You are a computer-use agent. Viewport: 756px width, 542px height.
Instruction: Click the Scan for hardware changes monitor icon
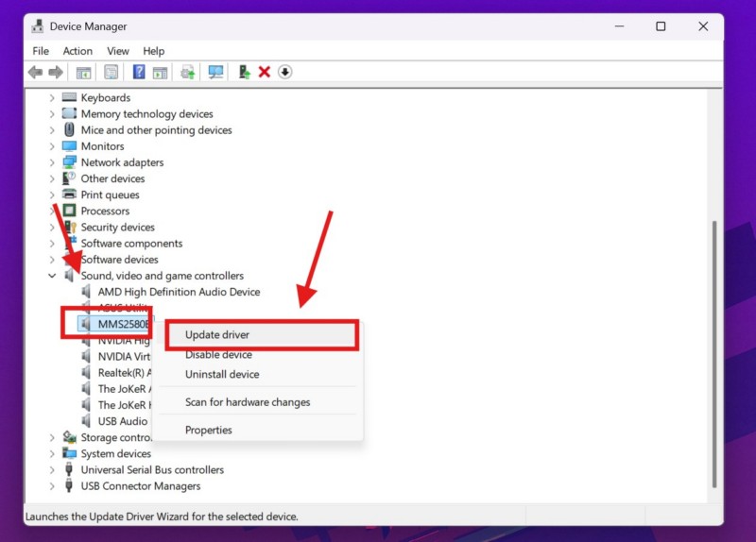click(x=215, y=73)
